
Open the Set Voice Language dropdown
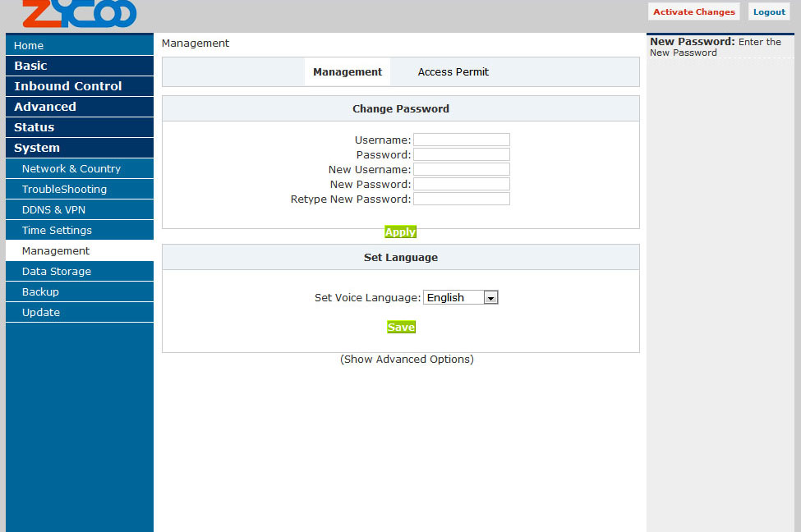tap(460, 298)
